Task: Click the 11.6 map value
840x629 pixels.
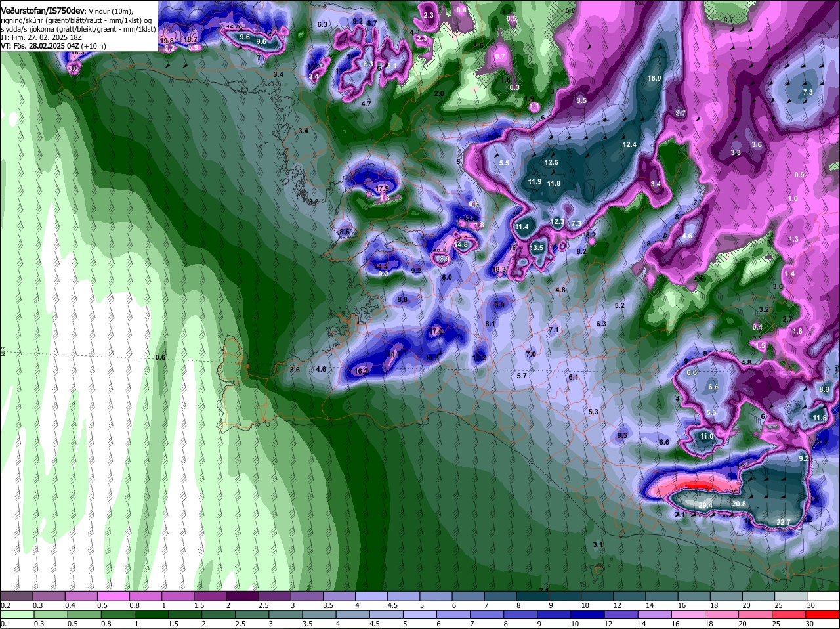Action: [x=819, y=418]
